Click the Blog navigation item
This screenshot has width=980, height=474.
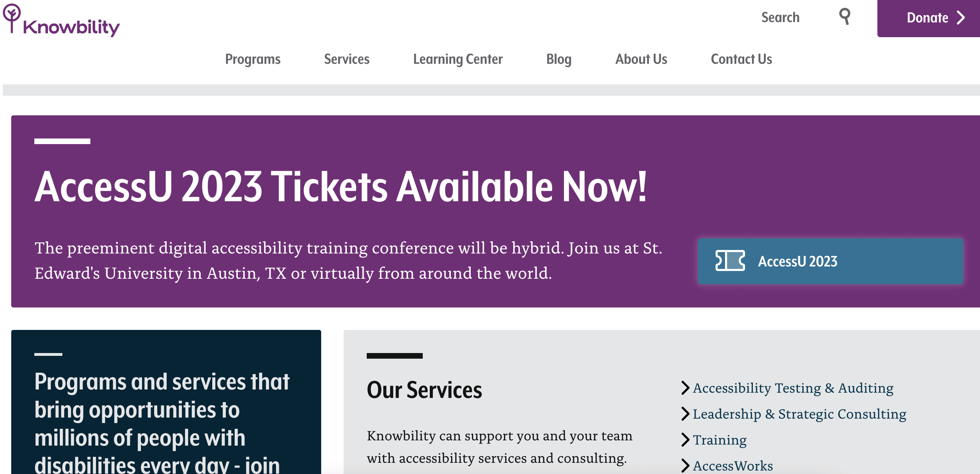pos(558,59)
